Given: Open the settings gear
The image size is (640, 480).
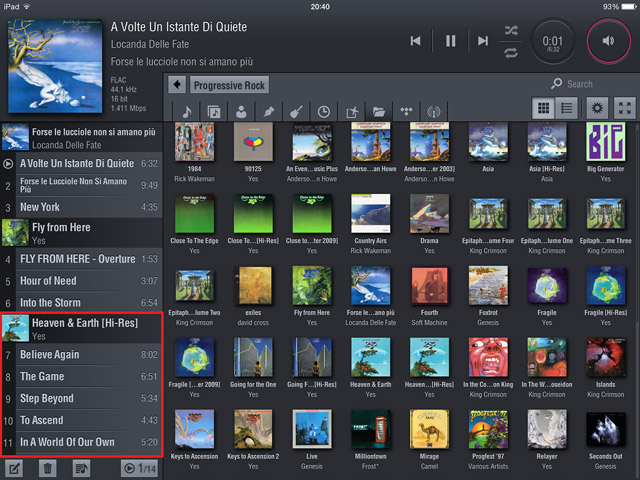Looking at the screenshot, I should click(x=598, y=108).
